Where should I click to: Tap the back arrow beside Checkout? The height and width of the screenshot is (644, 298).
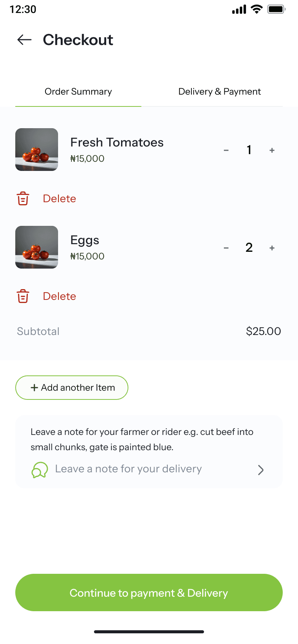[x=24, y=40]
